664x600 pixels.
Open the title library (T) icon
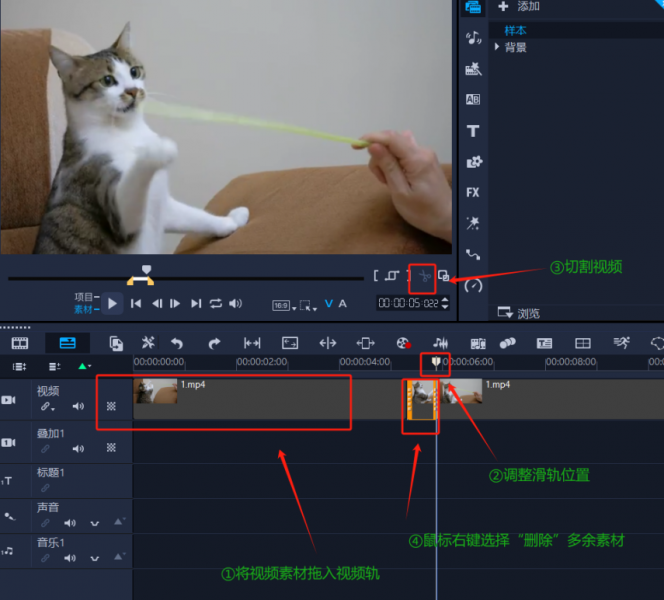click(473, 131)
